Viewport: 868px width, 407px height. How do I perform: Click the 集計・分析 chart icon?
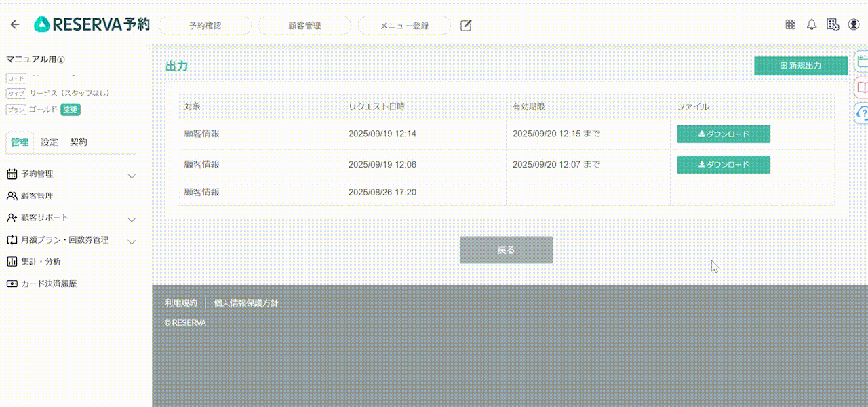click(x=12, y=261)
